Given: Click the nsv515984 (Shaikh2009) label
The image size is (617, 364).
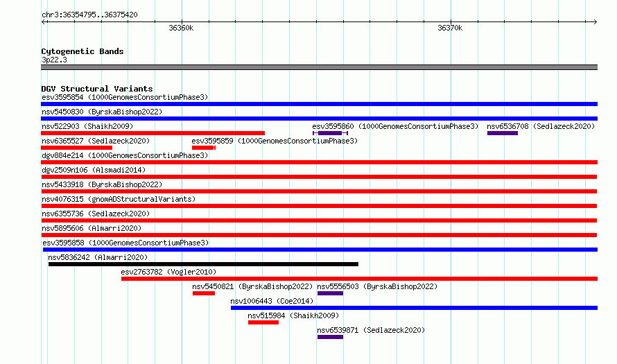Looking at the screenshot, I should (293, 315).
